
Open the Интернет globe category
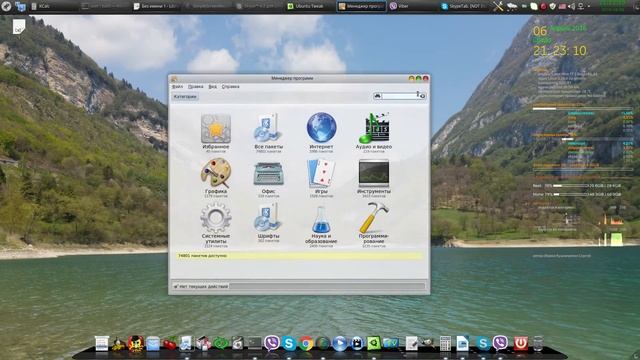pos(321,133)
